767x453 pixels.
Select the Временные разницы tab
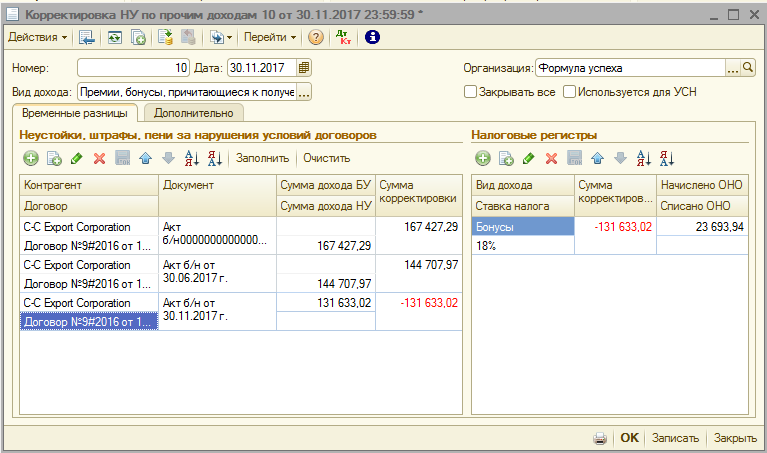tap(74, 114)
